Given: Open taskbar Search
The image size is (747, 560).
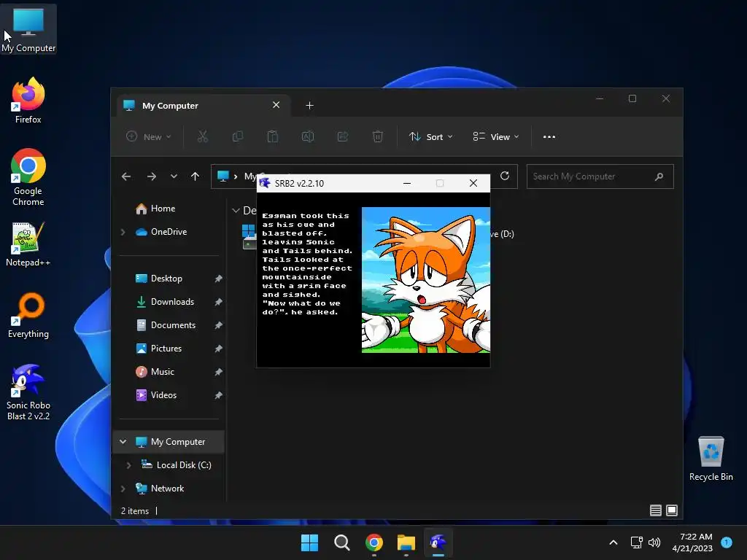Looking at the screenshot, I should (341, 542).
